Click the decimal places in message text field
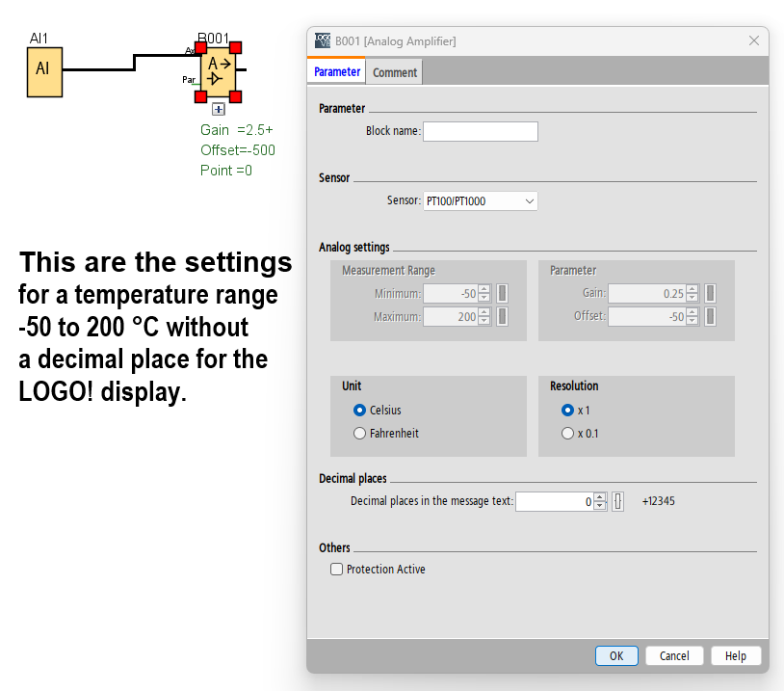Image resolution: width=784 pixels, height=691 pixels. click(x=555, y=501)
